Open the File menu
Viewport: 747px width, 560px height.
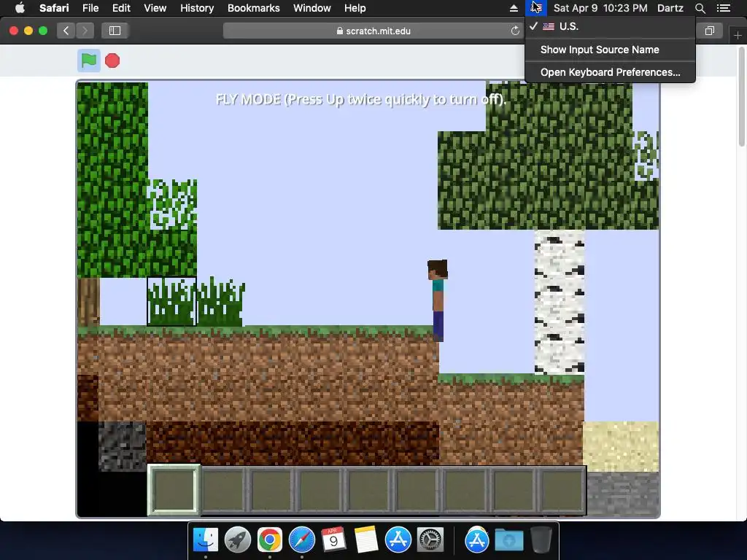[x=90, y=8]
